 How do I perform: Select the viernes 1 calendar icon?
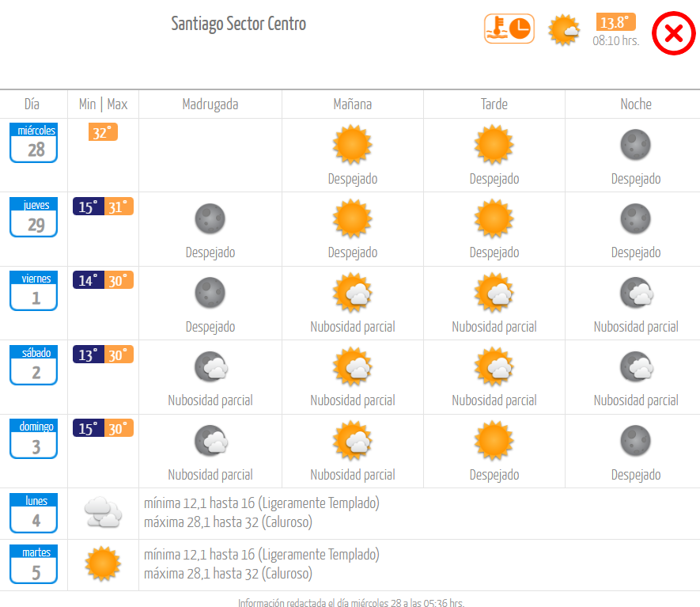34,290
